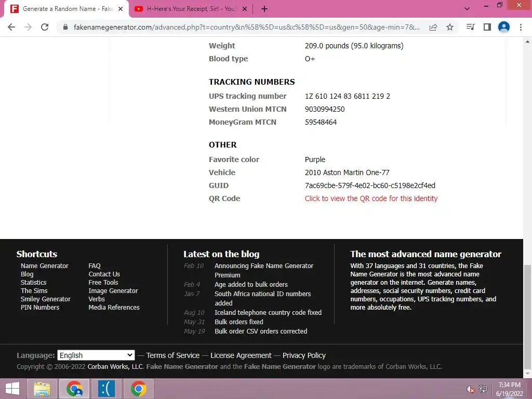Open the Privacy Policy link

(304, 355)
